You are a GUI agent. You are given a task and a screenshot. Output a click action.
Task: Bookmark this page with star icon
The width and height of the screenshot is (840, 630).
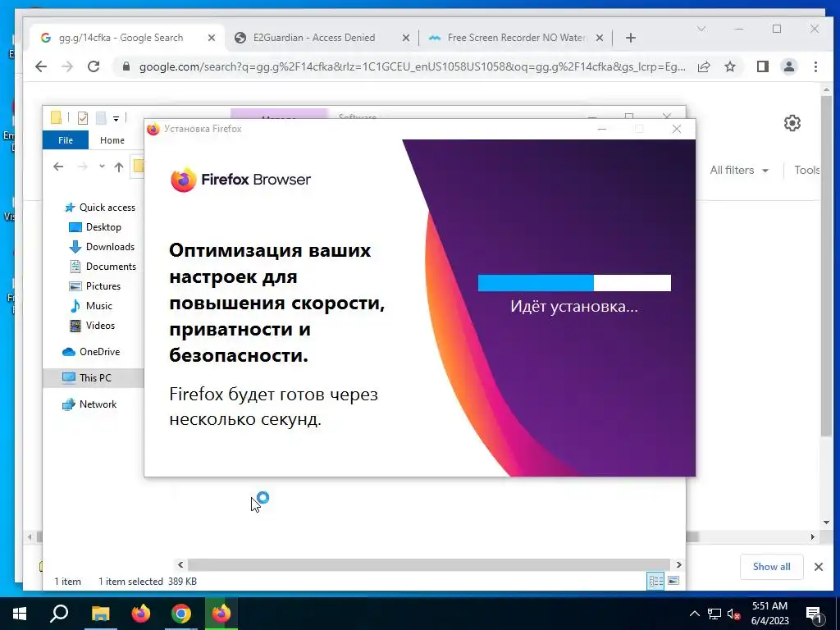click(729, 66)
